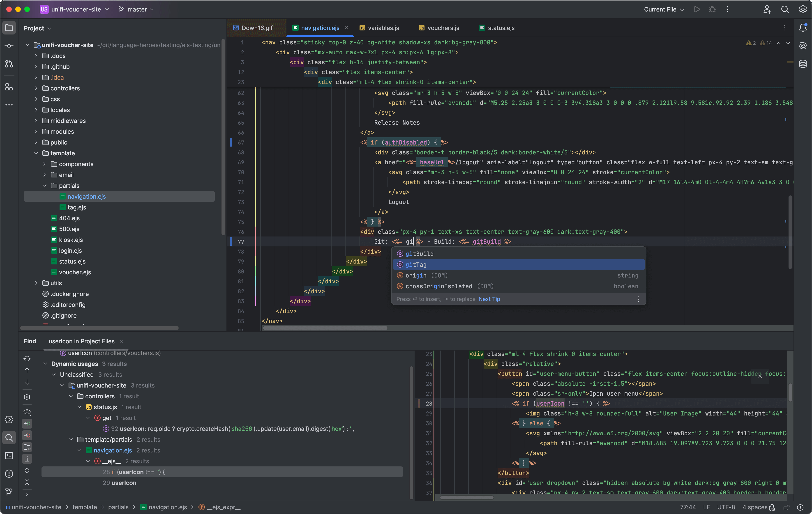Image resolution: width=812 pixels, height=514 pixels.
Task: Collapse the partials folder
Action: click(44, 186)
